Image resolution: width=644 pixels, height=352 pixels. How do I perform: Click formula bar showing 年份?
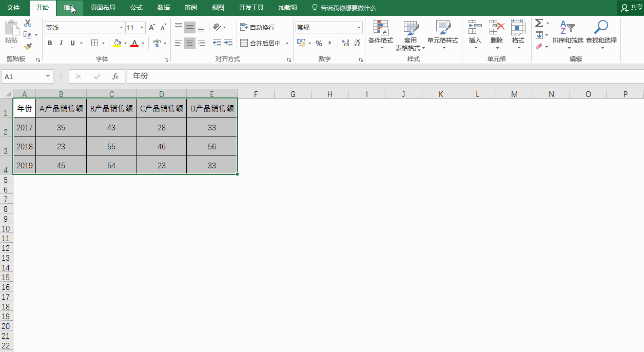[385, 76]
